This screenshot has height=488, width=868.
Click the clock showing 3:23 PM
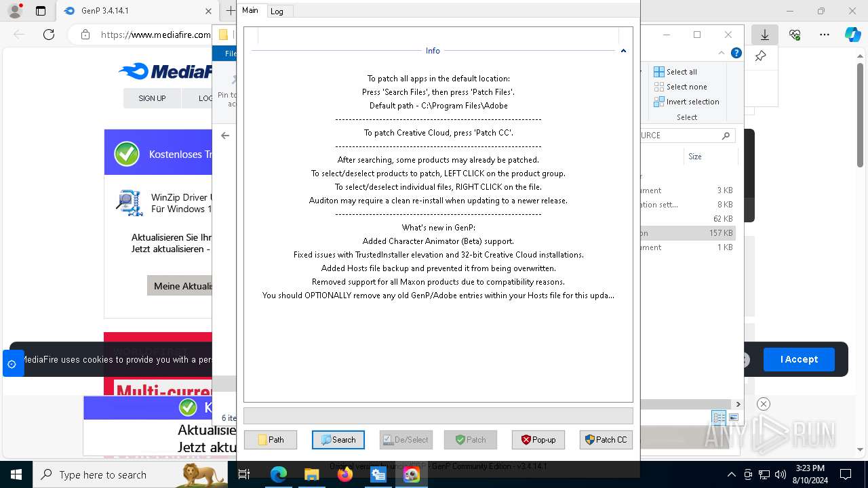pos(808,475)
